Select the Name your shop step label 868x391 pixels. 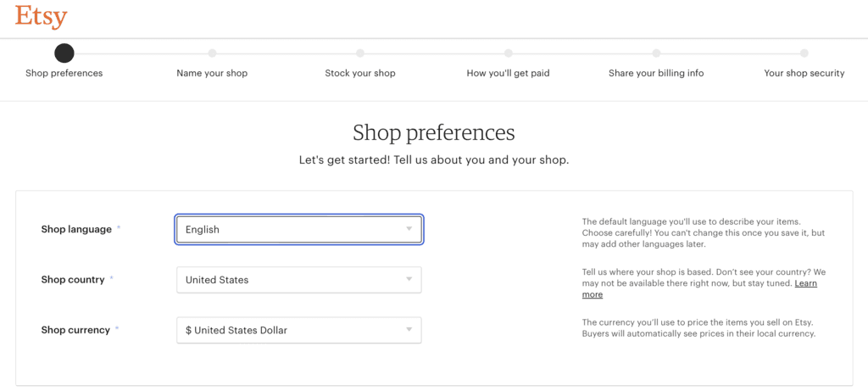coord(212,74)
